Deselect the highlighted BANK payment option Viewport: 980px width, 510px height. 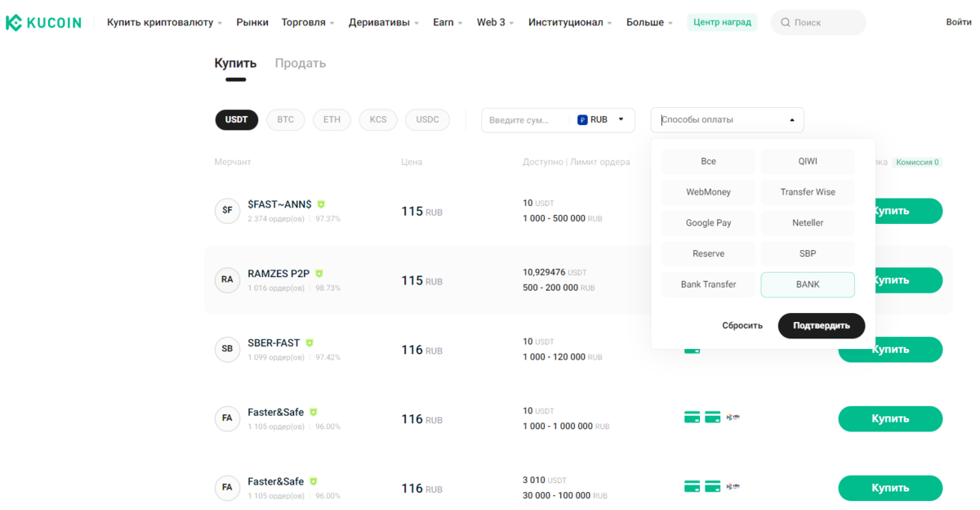click(x=808, y=284)
